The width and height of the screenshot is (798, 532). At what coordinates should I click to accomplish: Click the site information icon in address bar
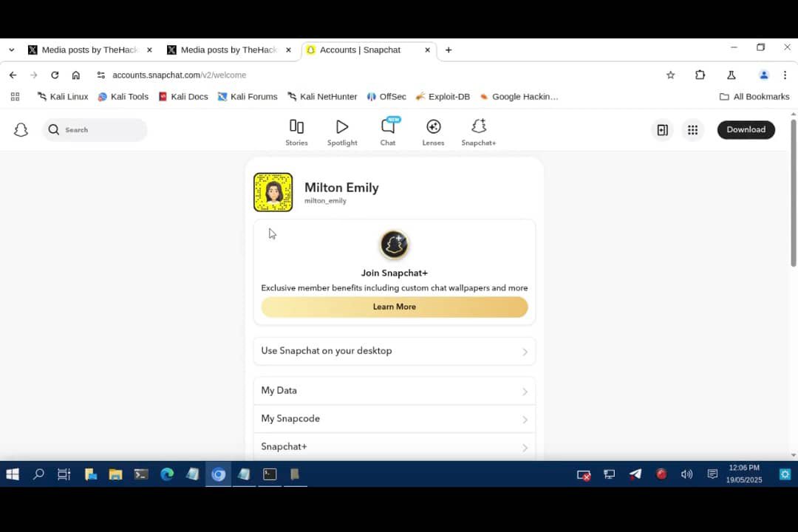click(x=100, y=75)
